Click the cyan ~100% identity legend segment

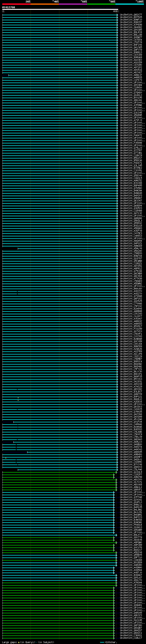click(x=130, y=4)
